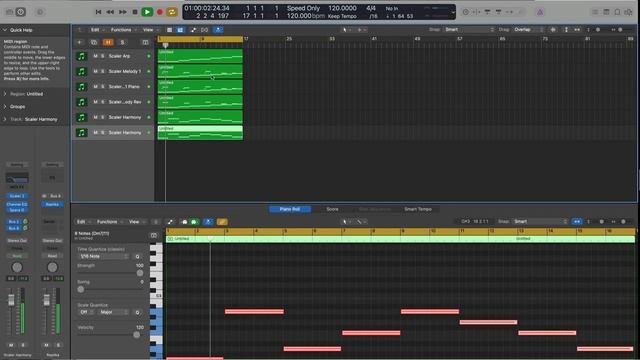Click the Fast Forward transport button
Screen dimensions: 640x360
[x=122, y=12]
